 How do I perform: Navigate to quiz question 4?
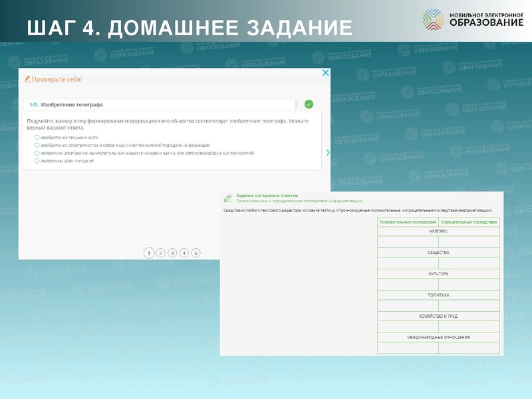(184, 253)
